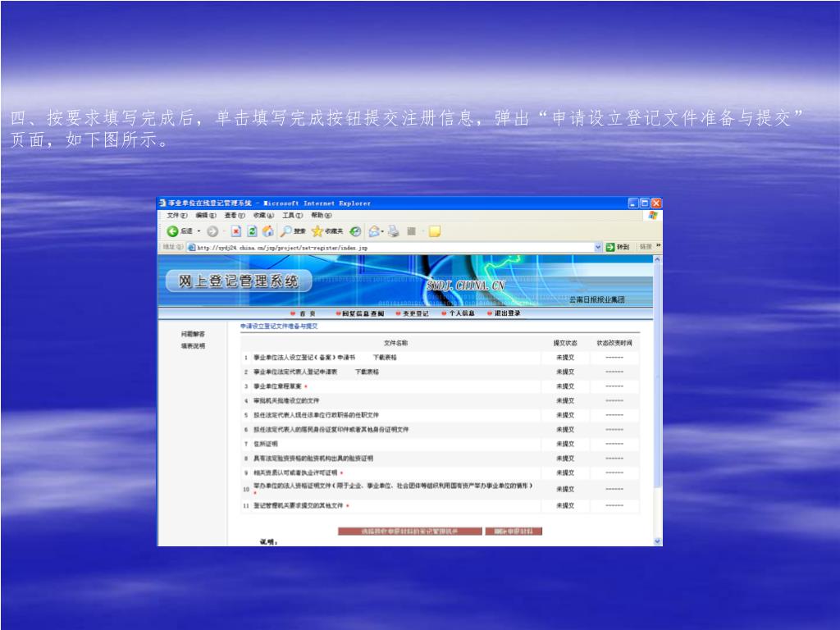Open the Back button history dropdown
840x630 pixels.
(x=199, y=231)
